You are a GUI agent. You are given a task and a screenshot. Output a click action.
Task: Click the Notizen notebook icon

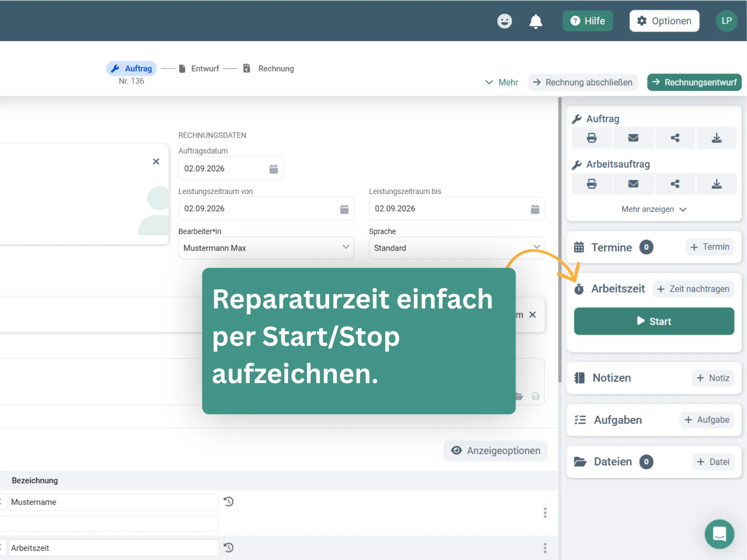tap(579, 378)
